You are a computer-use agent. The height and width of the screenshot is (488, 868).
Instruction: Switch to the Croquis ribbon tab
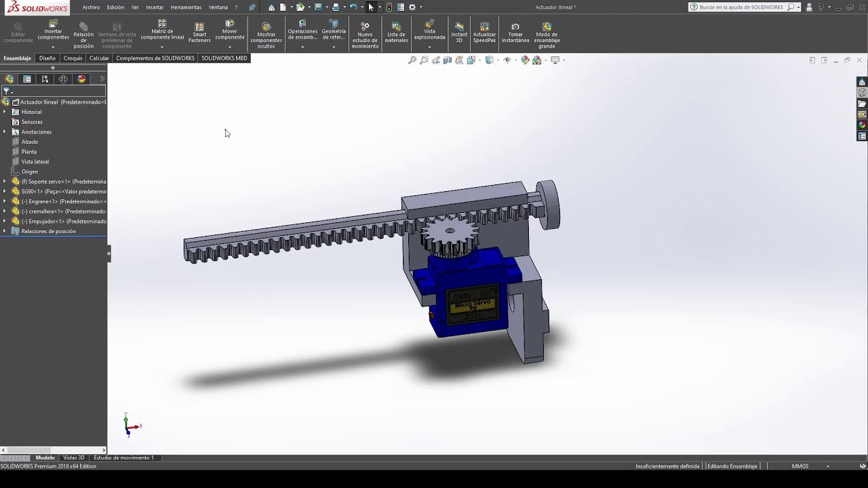(73, 58)
